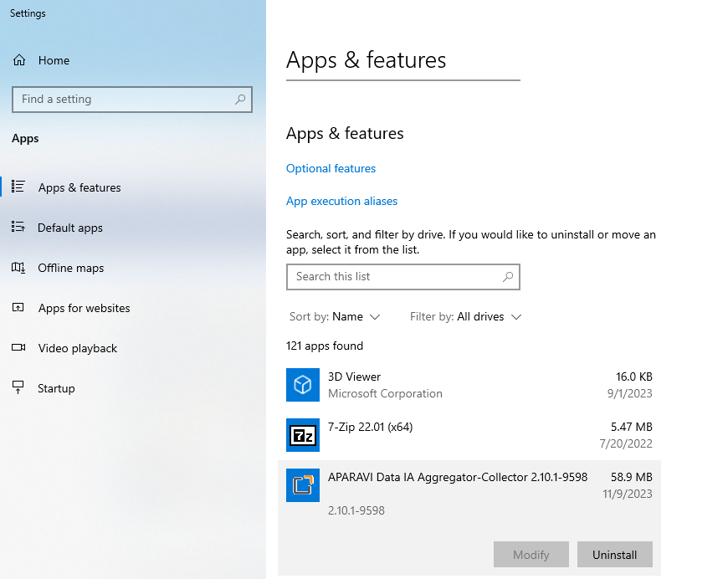Go to Video playback settings

(77, 348)
